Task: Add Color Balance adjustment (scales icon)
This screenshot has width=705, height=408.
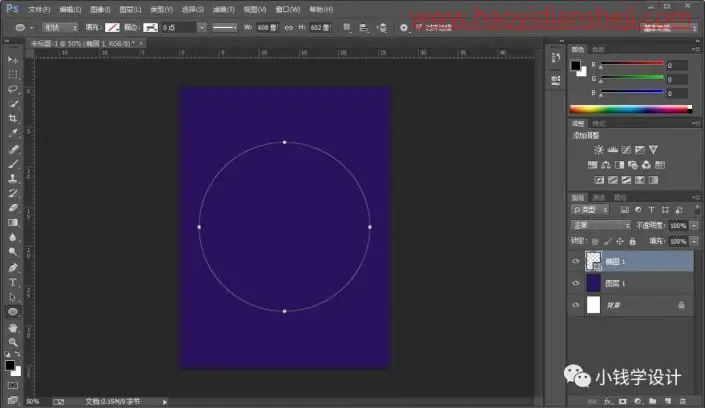Action: pos(606,165)
